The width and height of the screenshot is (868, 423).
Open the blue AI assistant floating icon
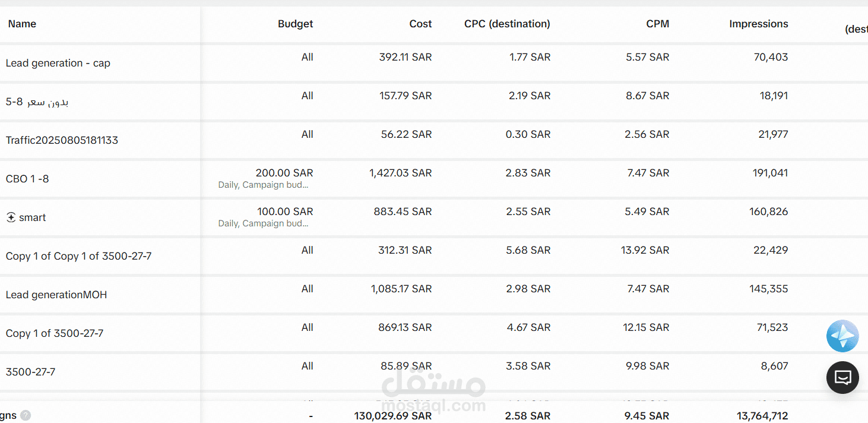pos(842,336)
